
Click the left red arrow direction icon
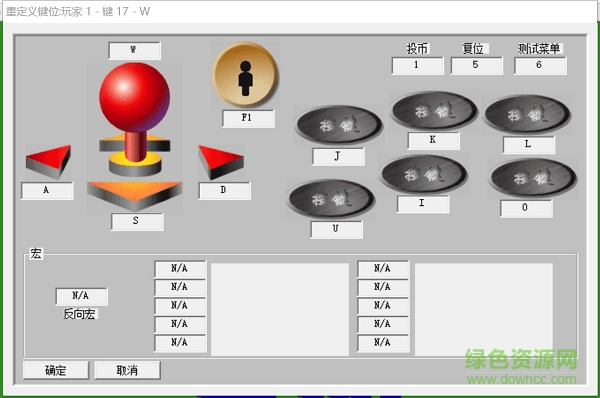click(48, 161)
